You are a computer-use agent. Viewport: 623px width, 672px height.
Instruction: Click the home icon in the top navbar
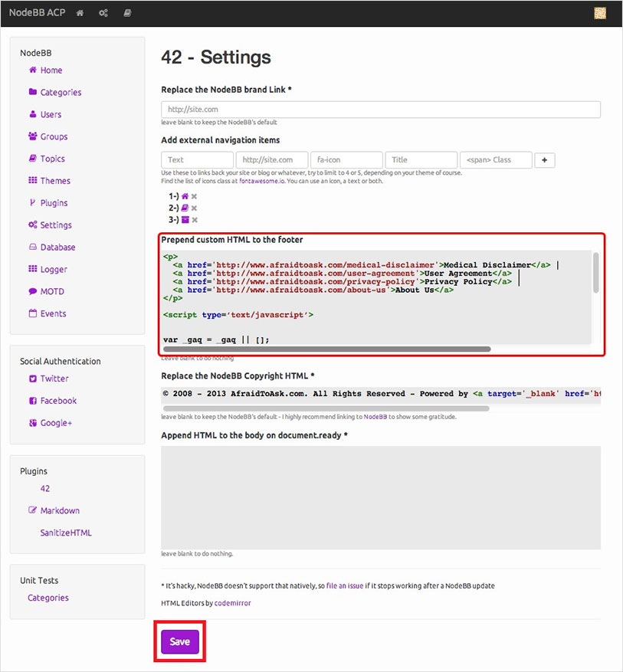(80, 12)
